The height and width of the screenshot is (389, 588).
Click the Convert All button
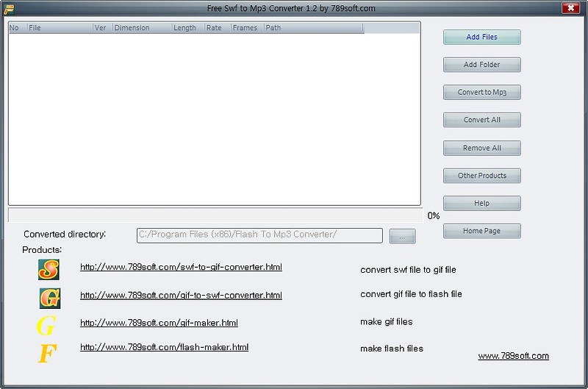[x=482, y=120]
